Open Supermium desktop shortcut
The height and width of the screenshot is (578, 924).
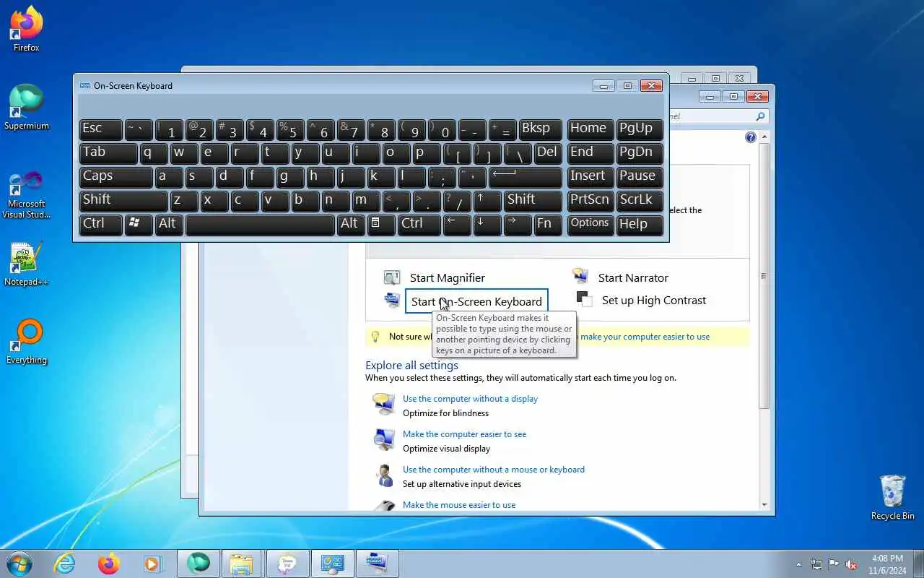coord(27,107)
